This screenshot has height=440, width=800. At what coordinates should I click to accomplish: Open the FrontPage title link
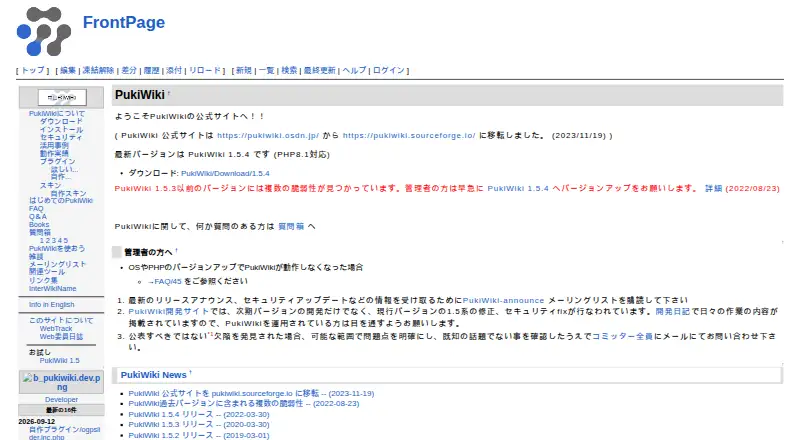(123, 22)
